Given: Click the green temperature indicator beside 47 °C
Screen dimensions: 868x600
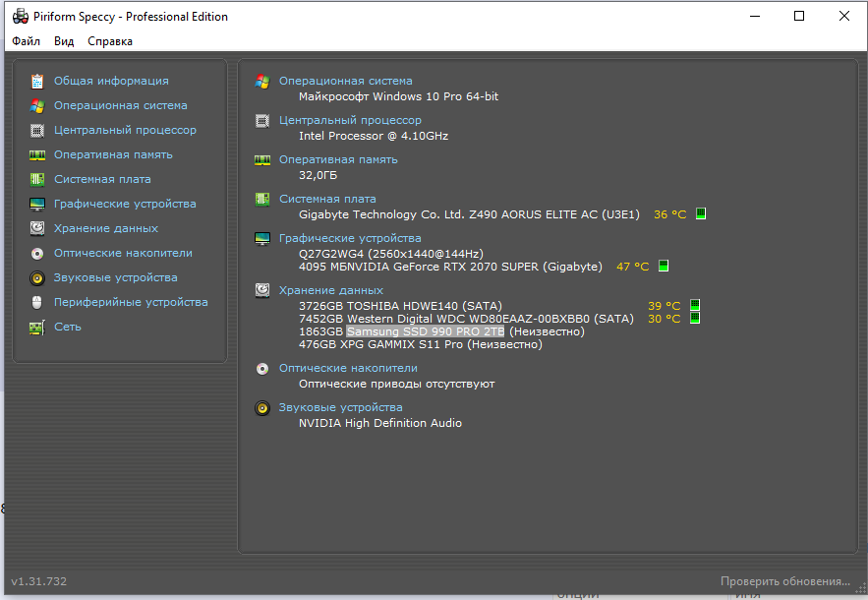Looking at the screenshot, I should 664,266.
